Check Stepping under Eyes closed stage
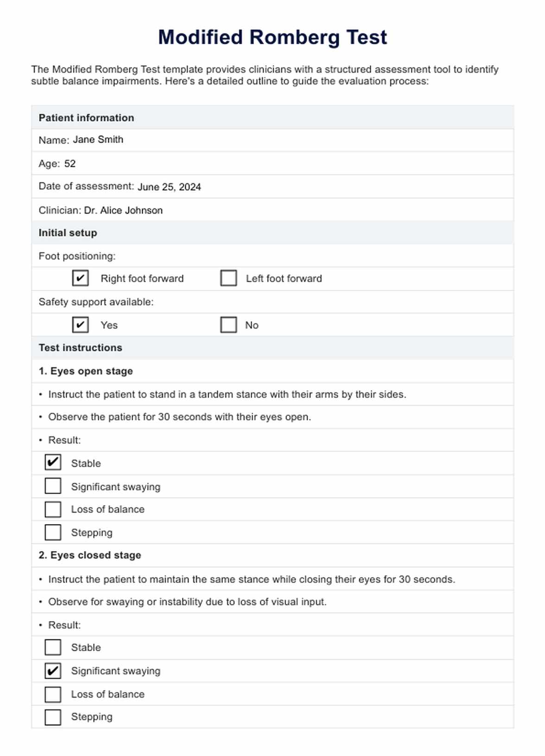 pos(53,717)
